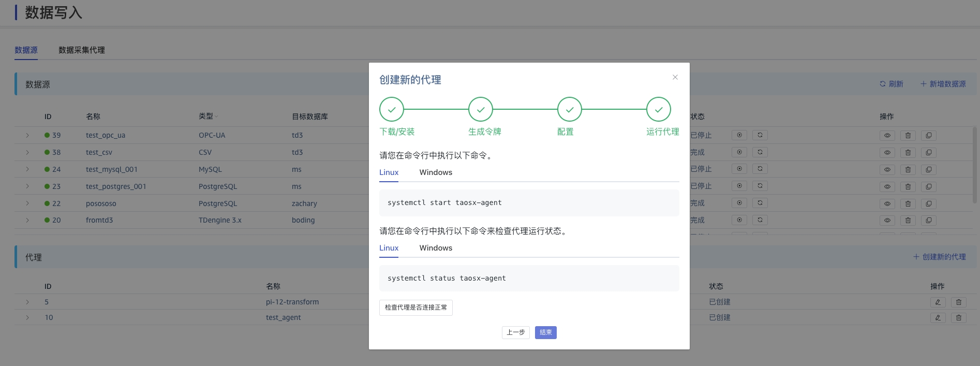Viewport: 980px width, 366px height.
Task: Open the 类型 column filter dropdown
Action: (216, 116)
